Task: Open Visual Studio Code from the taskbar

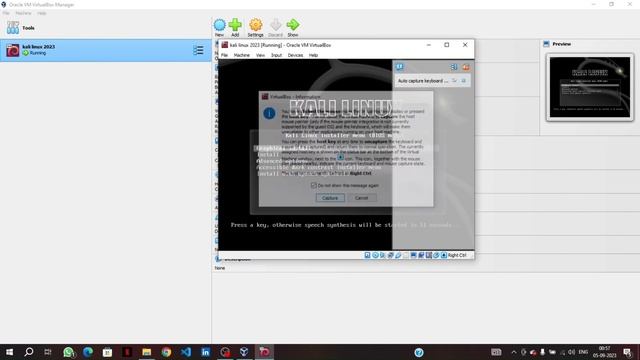Action: pos(186,352)
